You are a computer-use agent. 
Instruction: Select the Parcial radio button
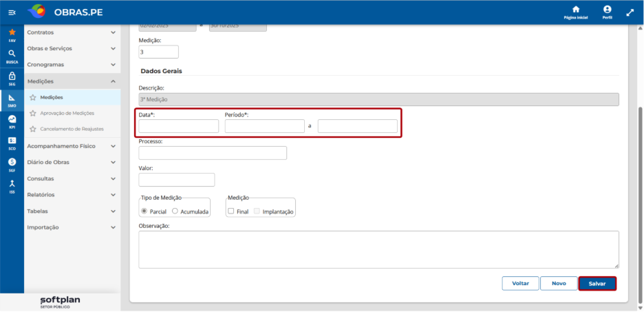pos(144,211)
